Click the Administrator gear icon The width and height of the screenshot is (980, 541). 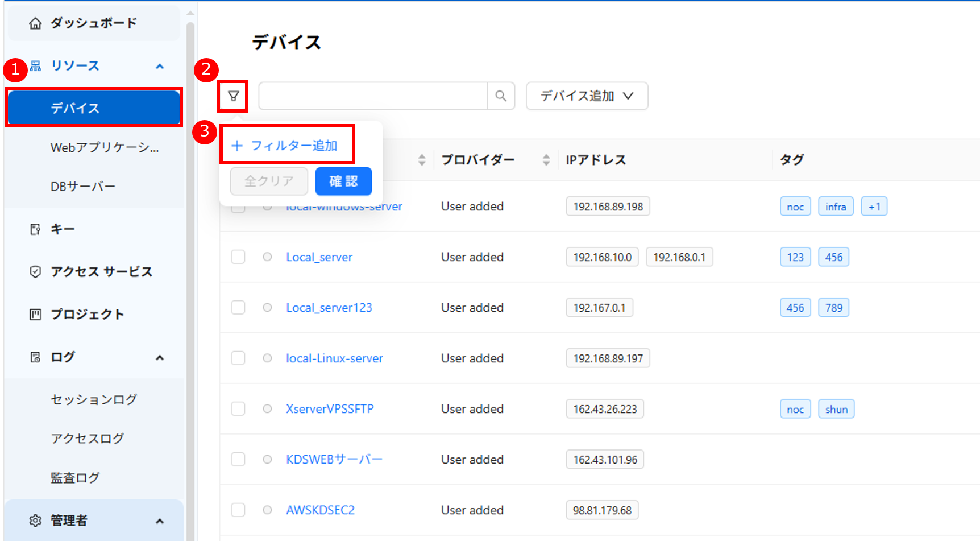tap(35, 521)
